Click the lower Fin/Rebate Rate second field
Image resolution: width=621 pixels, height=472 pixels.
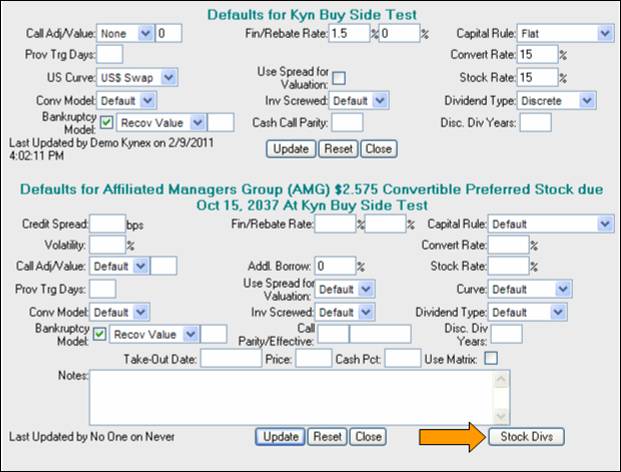pos(385,224)
